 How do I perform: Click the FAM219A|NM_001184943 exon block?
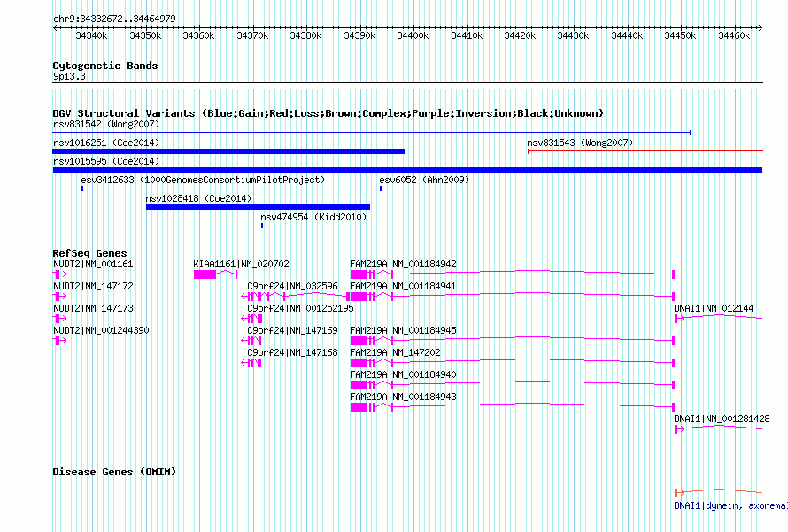[359, 407]
